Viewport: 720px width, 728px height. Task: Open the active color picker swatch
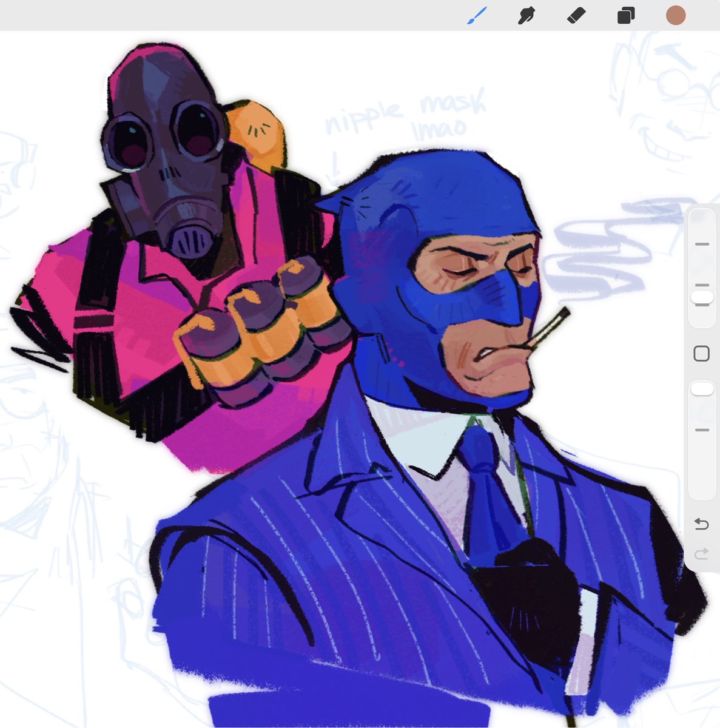coord(676,15)
